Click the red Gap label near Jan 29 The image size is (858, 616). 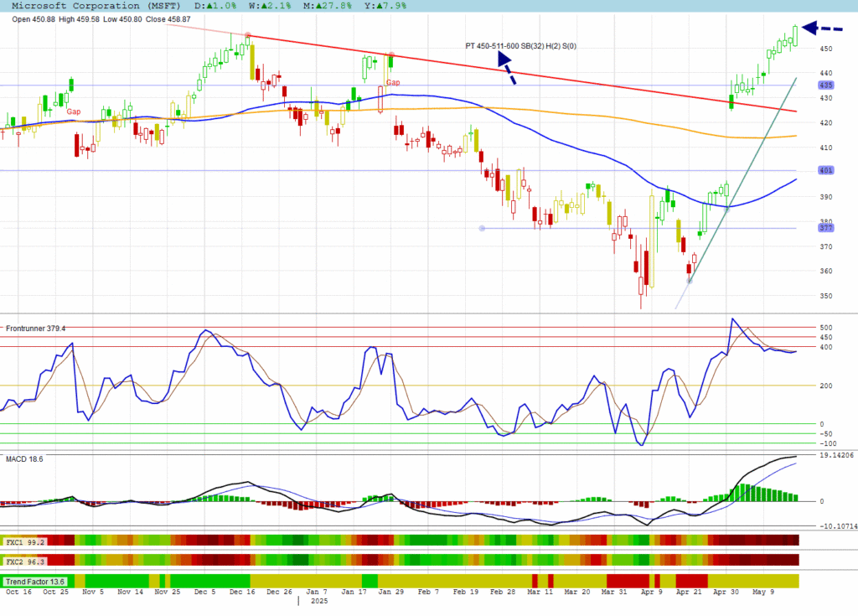point(393,83)
